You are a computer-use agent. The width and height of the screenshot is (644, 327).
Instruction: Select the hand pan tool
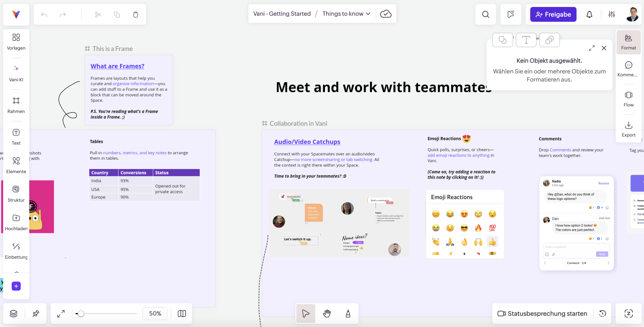[327, 313]
